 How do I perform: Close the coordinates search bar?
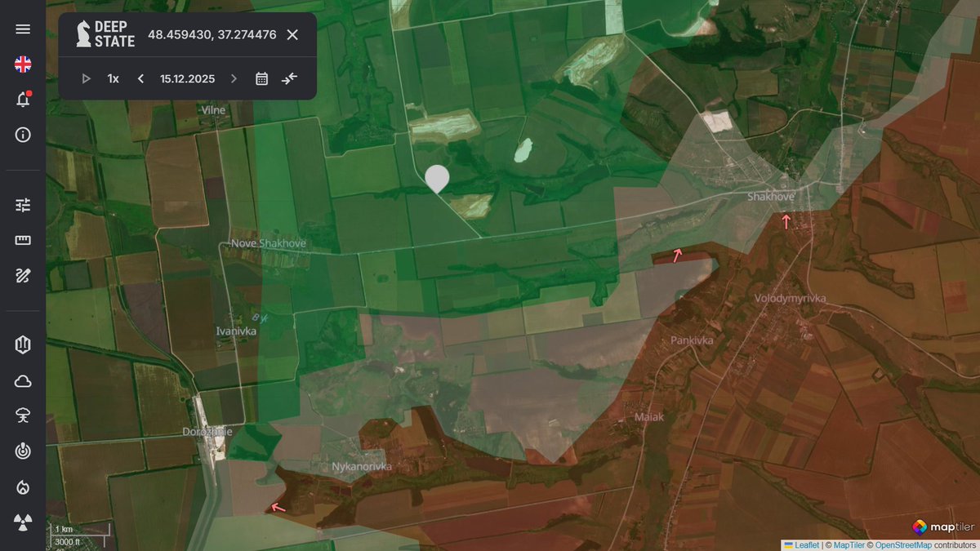[292, 34]
